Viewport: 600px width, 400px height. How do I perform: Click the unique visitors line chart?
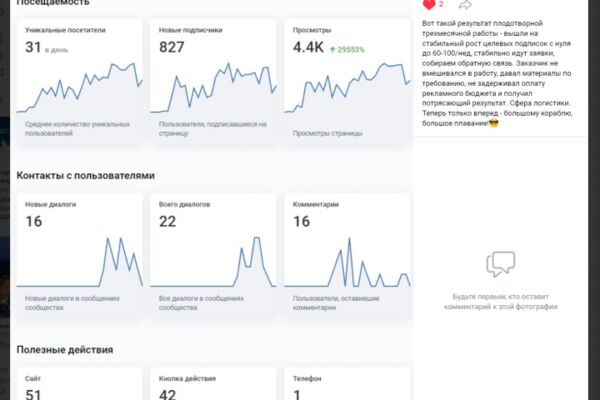79,88
